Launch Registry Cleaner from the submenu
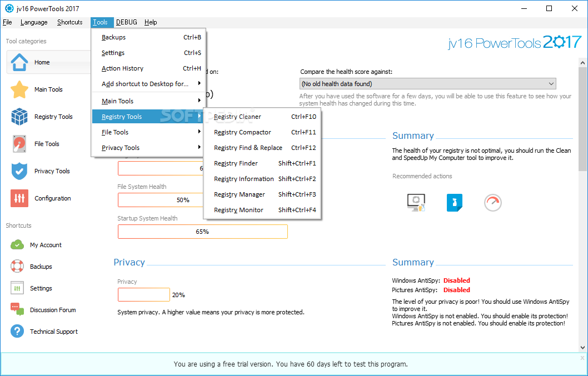The image size is (588, 376). pos(262,117)
